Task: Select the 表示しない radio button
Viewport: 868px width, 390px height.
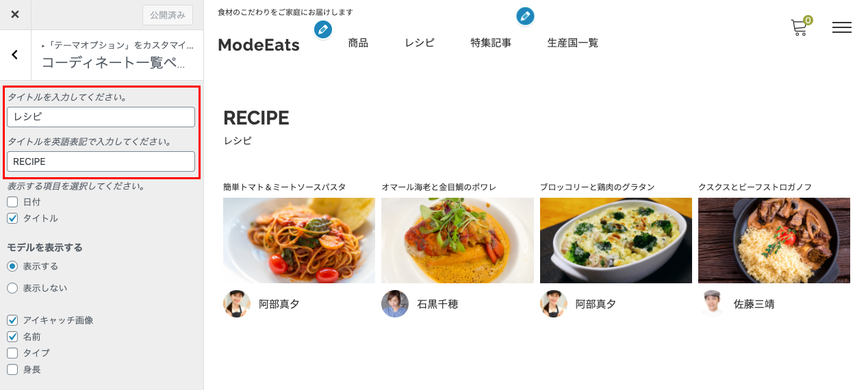Action: click(x=12, y=288)
